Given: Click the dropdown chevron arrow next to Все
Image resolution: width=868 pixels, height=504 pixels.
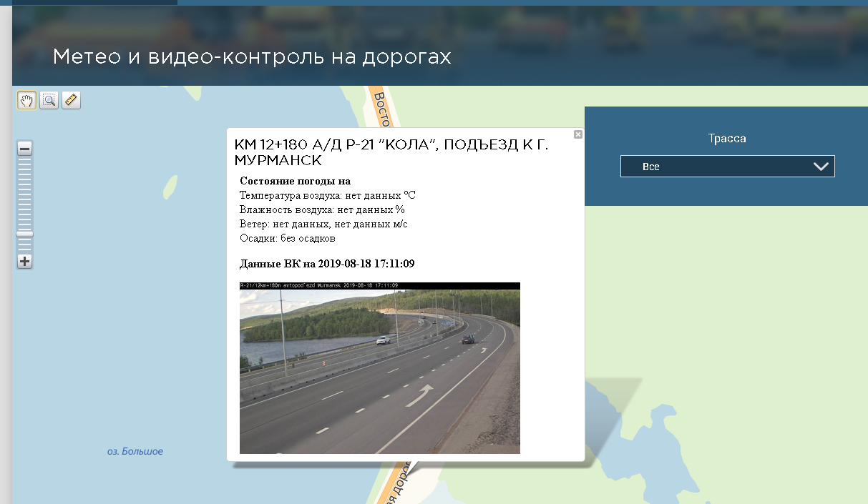Looking at the screenshot, I should tap(821, 167).
